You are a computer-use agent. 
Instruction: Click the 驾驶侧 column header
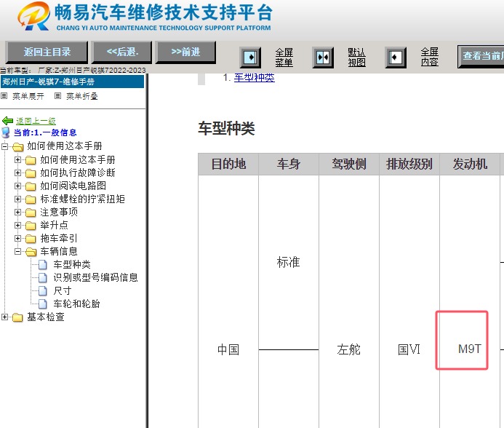coord(349,164)
